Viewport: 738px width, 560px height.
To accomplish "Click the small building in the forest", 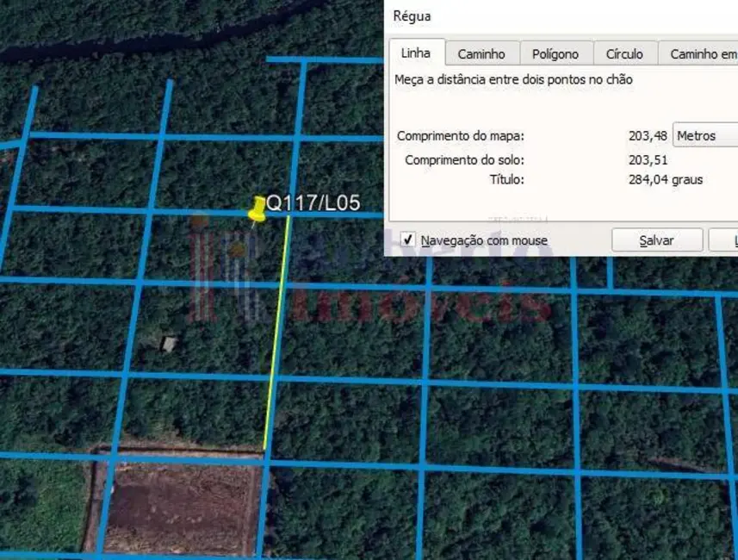I will tap(168, 344).
